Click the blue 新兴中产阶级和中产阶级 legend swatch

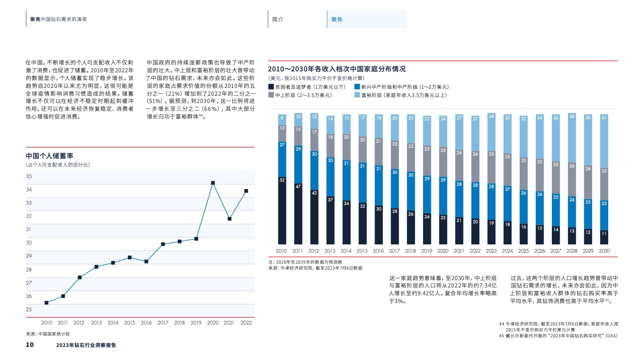357,87
